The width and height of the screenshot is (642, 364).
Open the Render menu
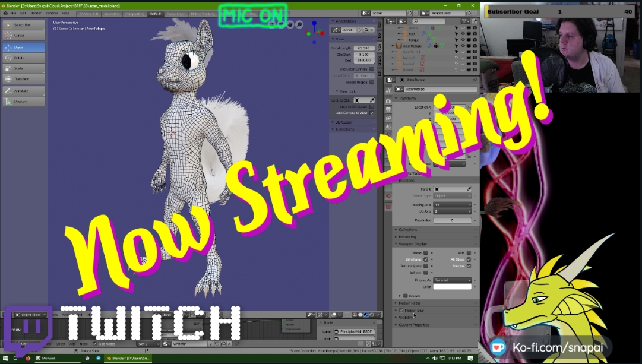36,14
